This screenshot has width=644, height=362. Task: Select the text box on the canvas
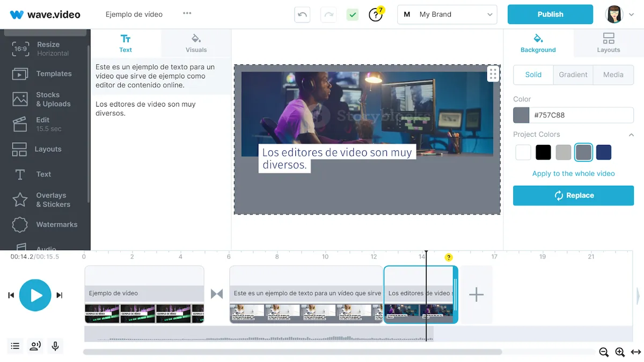(337, 159)
